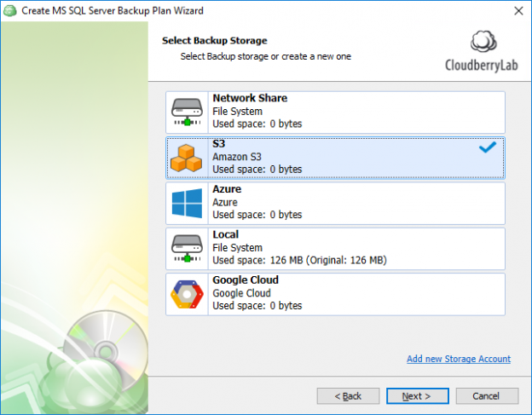Cancel the backup plan wizard
This screenshot has height=415, width=532.
(x=487, y=396)
